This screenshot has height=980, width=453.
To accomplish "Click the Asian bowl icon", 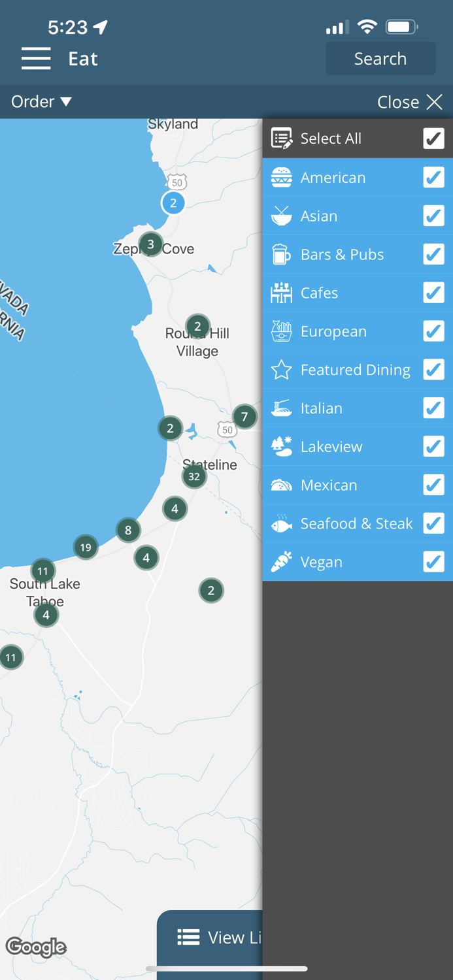I will click(281, 216).
